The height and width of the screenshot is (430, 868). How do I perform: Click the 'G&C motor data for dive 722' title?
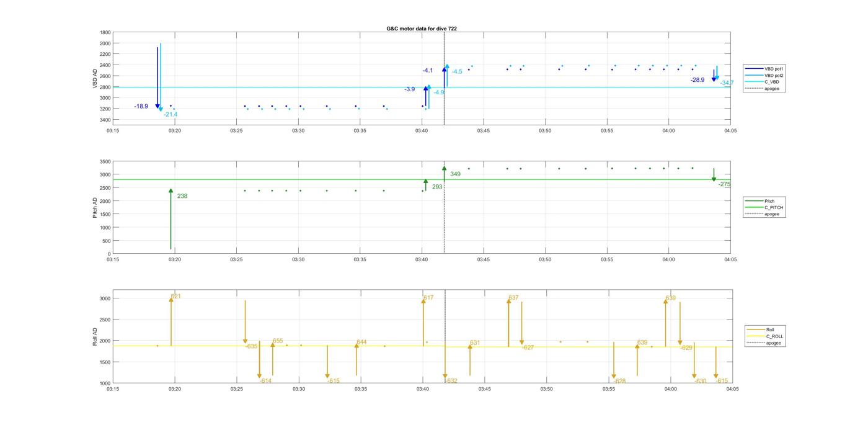click(x=421, y=29)
